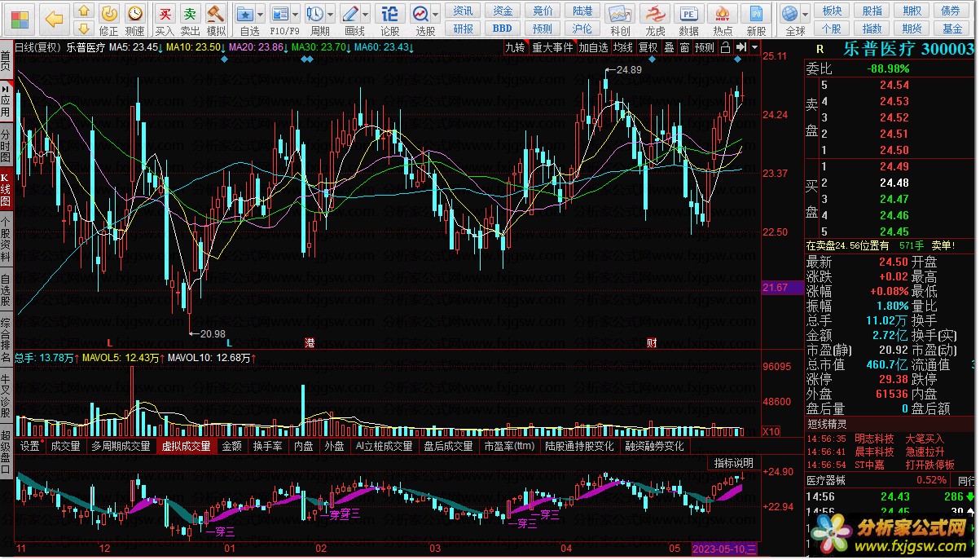Click the 设置 indicator settings button
Viewport: 980px width, 560px height.
coord(30,446)
